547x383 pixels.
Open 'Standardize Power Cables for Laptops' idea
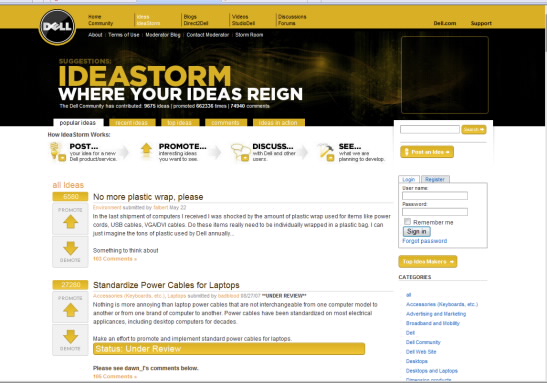coord(166,285)
